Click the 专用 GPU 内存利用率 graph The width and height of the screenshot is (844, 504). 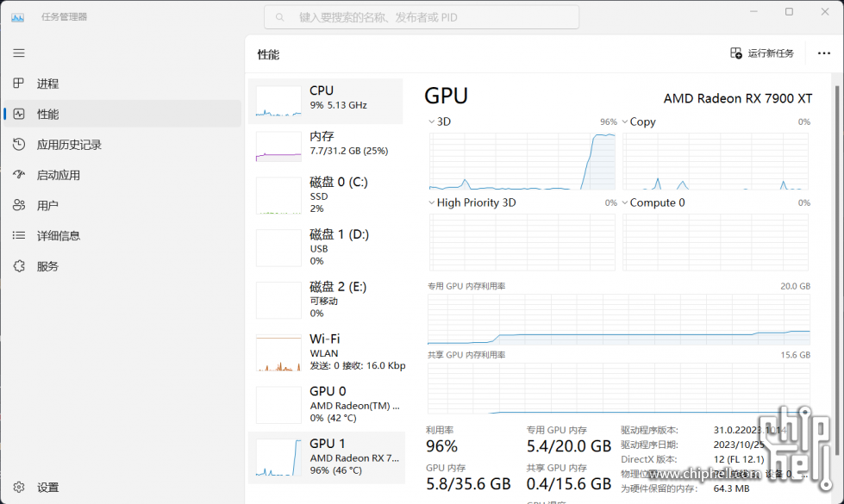tap(619, 320)
